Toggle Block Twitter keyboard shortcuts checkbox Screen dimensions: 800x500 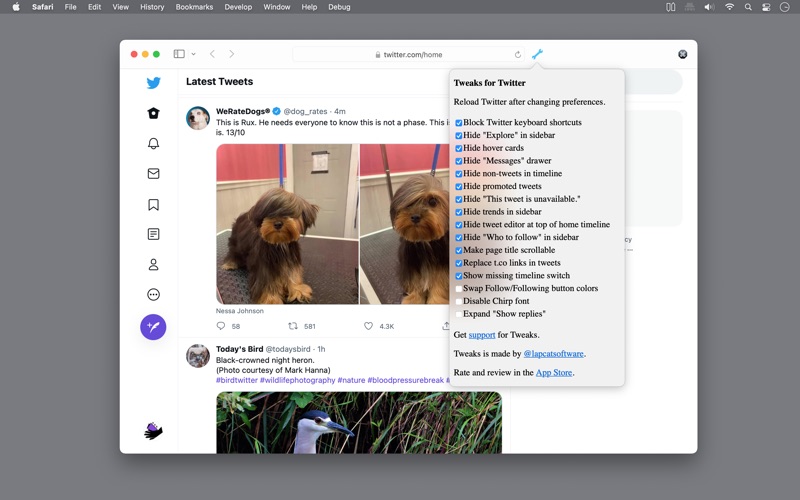pyautogui.click(x=459, y=122)
